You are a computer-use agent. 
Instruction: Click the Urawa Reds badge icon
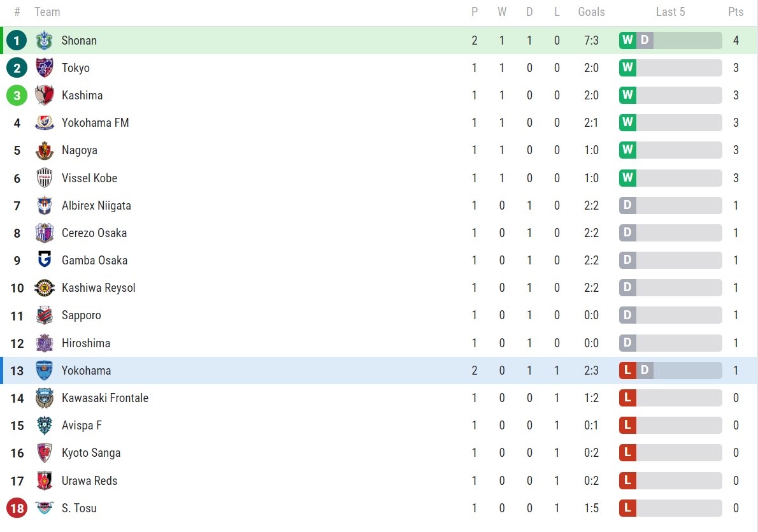point(45,481)
